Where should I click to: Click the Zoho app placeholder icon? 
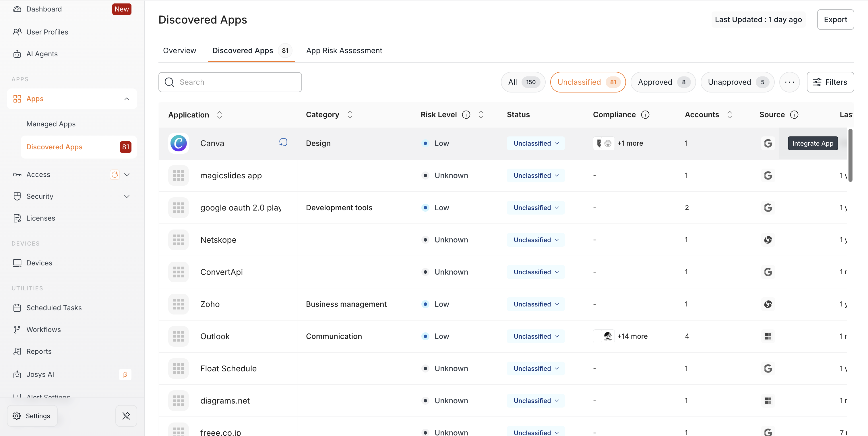coord(179,304)
